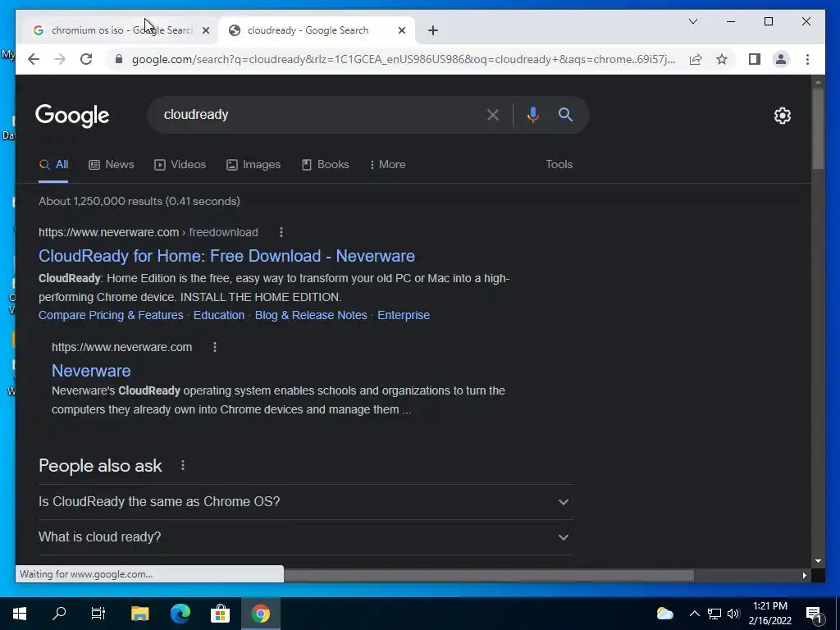The width and height of the screenshot is (840, 630).
Task: View site information via the lock icon
Action: tap(119, 59)
